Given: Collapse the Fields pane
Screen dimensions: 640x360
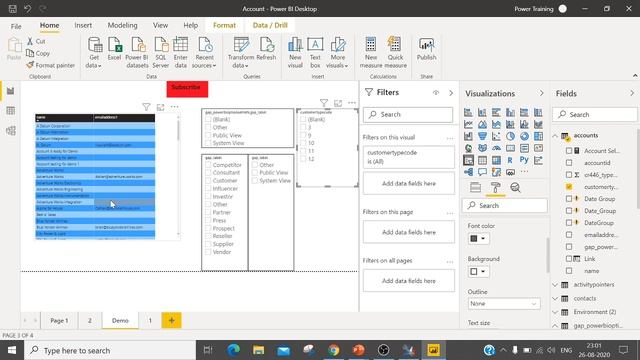Looking at the screenshot, I should tap(632, 93).
